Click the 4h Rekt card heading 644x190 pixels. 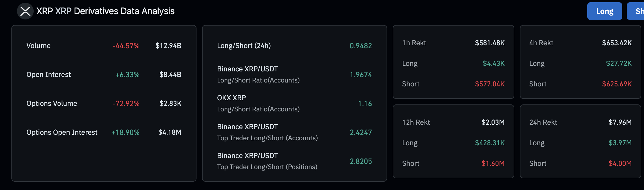(541, 43)
